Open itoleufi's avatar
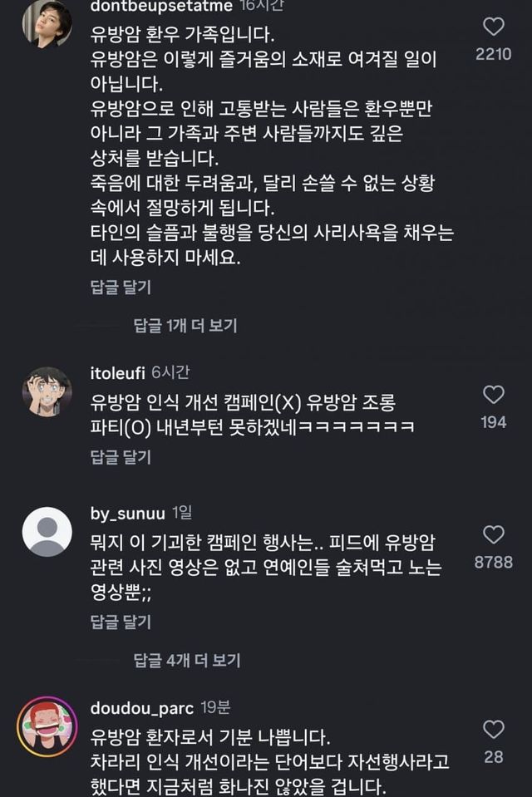 coord(47,391)
